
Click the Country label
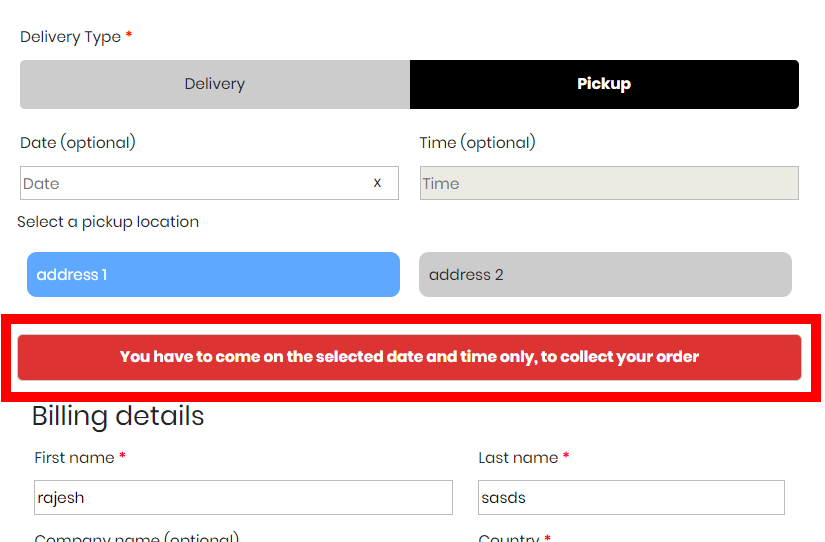[508, 538]
